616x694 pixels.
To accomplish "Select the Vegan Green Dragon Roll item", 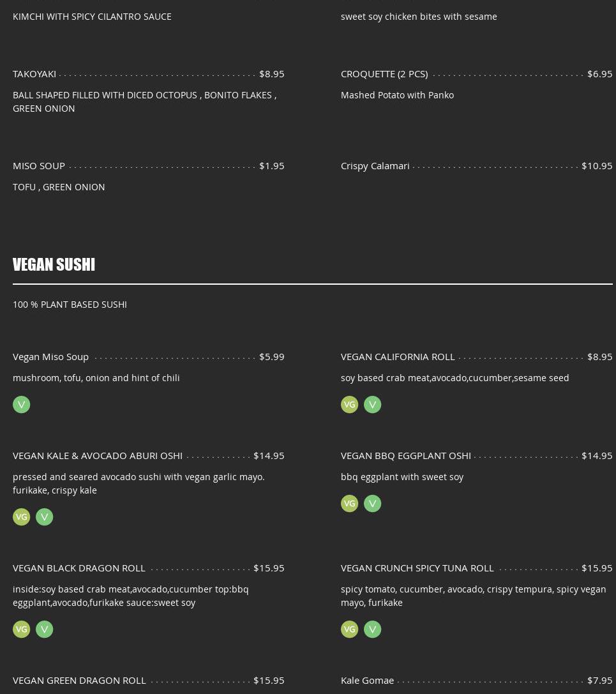I will [x=79, y=680].
